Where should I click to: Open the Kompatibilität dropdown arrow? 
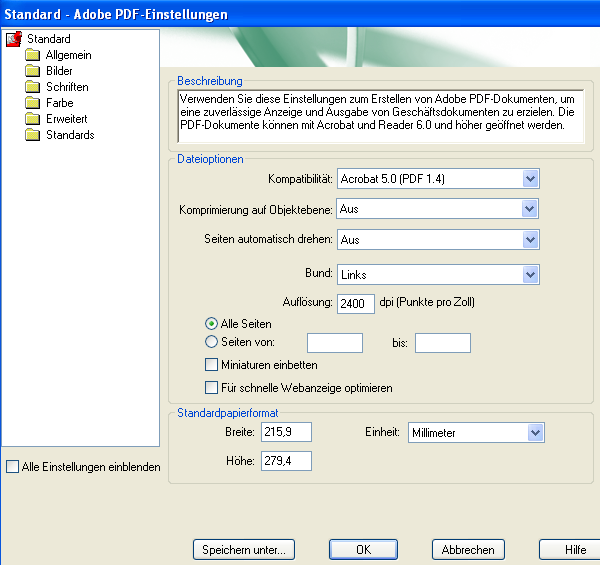point(530,179)
